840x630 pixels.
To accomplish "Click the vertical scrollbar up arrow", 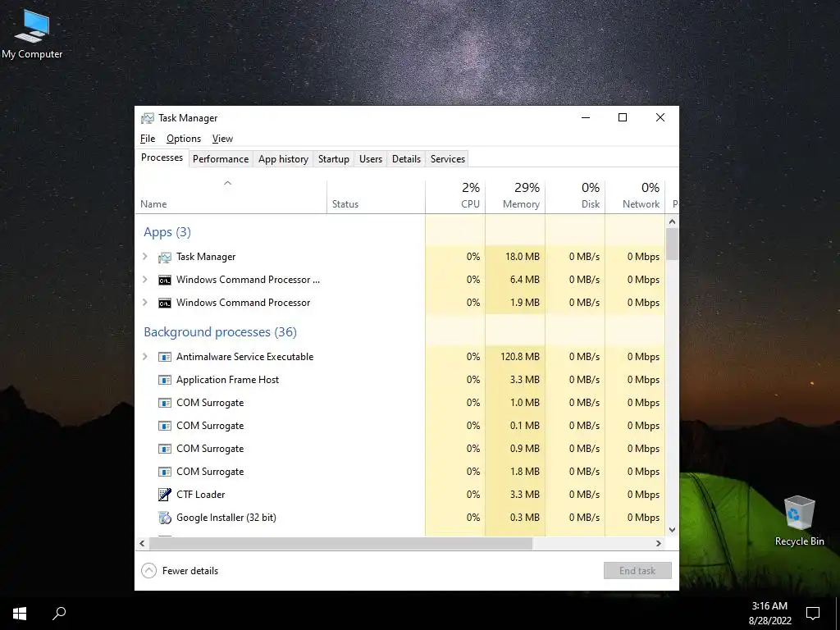I will pyautogui.click(x=673, y=221).
